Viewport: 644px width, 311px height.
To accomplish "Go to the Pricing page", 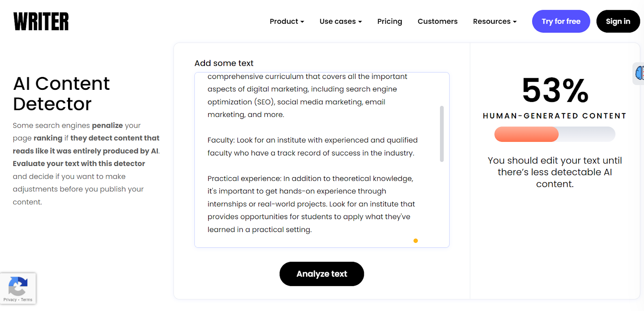I will pyautogui.click(x=390, y=21).
